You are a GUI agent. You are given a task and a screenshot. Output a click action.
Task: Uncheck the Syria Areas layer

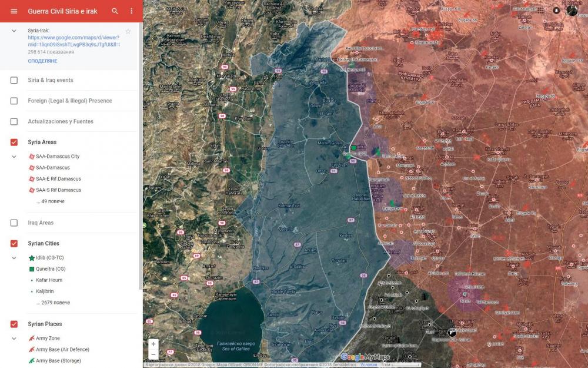point(14,142)
